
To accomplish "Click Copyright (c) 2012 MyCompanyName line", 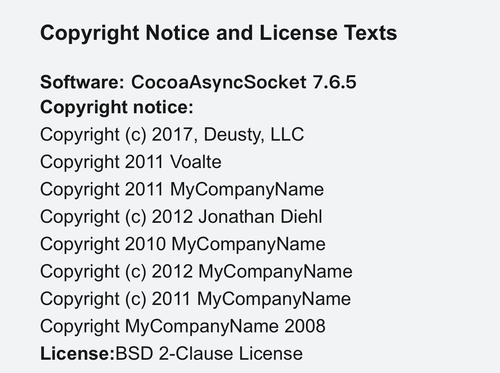I will (x=196, y=272).
